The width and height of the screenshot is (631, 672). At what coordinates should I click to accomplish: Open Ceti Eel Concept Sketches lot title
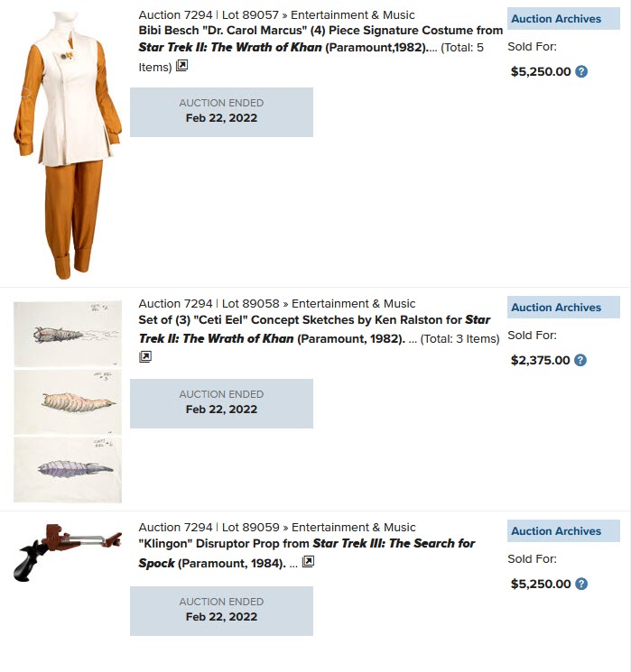[x=314, y=329]
